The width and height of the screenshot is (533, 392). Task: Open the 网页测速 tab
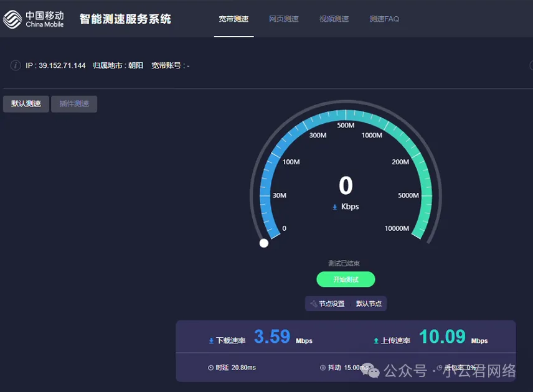click(x=284, y=19)
